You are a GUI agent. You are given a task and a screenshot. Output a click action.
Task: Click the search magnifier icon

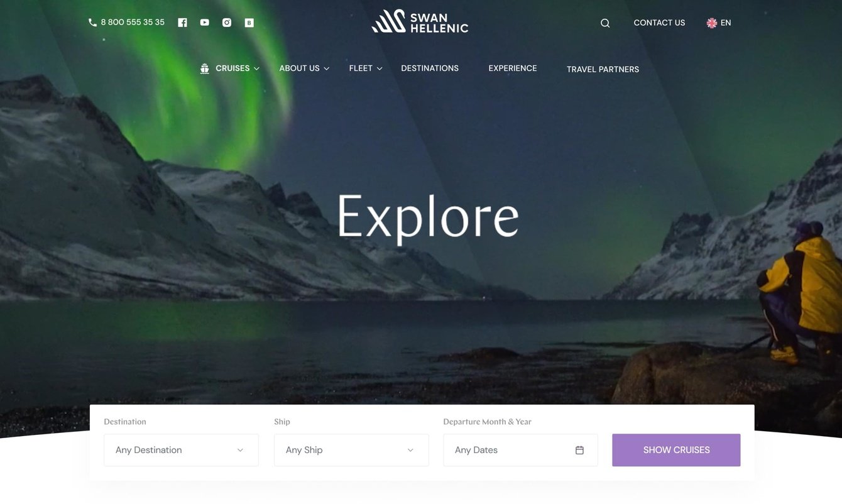tap(605, 23)
